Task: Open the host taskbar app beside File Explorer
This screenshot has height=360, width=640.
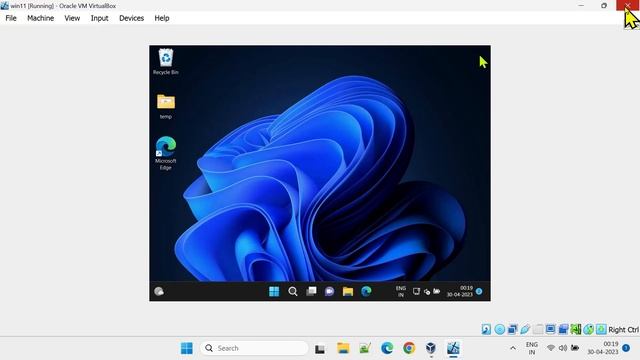Action: (365, 348)
